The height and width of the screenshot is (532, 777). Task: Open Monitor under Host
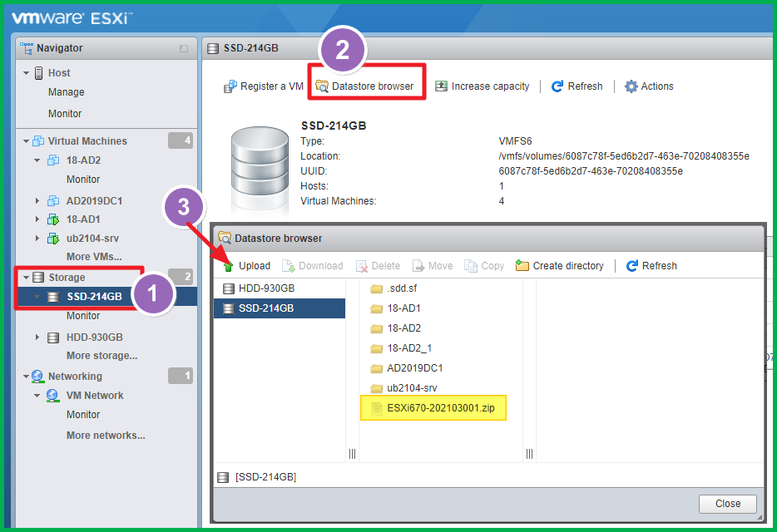click(65, 113)
